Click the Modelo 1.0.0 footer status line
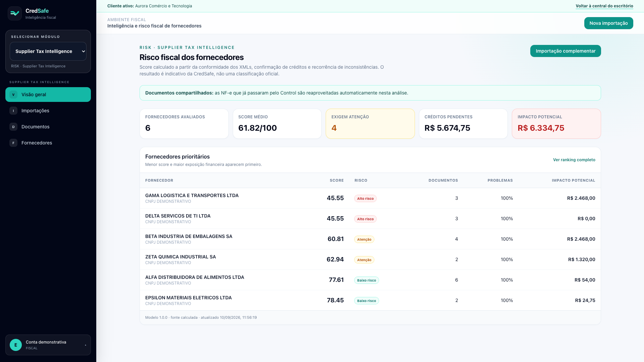The height and width of the screenshot is (362, 644). pos(201,317)
